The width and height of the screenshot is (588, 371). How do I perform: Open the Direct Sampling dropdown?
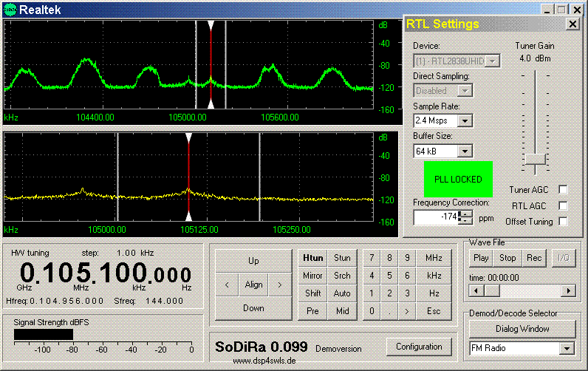click(465, 91)
